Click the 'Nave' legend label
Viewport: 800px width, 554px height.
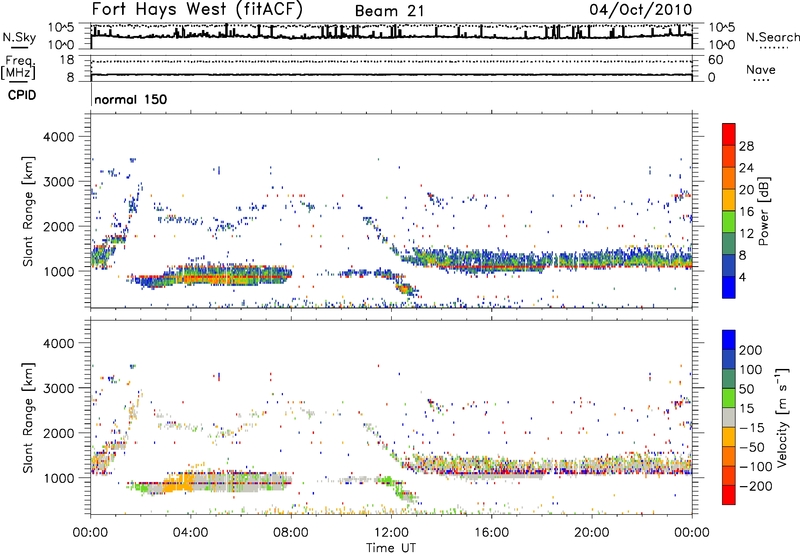click(x=761, y=69)
